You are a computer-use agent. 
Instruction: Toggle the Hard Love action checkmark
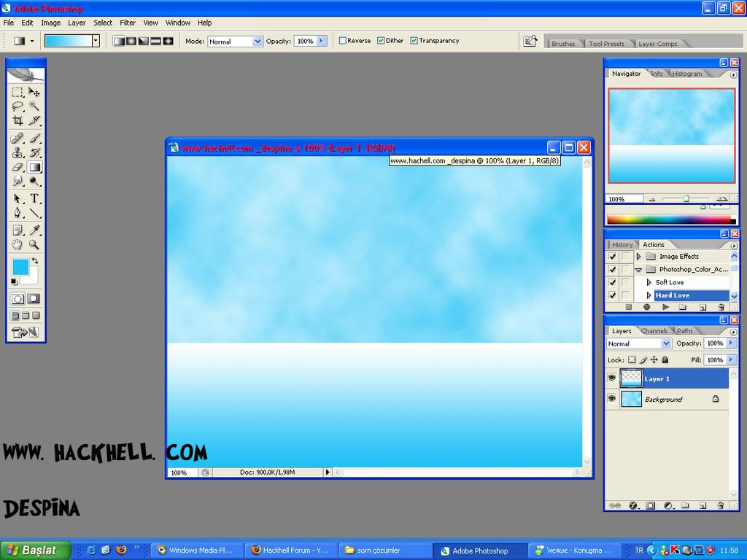tap(613, 295)
